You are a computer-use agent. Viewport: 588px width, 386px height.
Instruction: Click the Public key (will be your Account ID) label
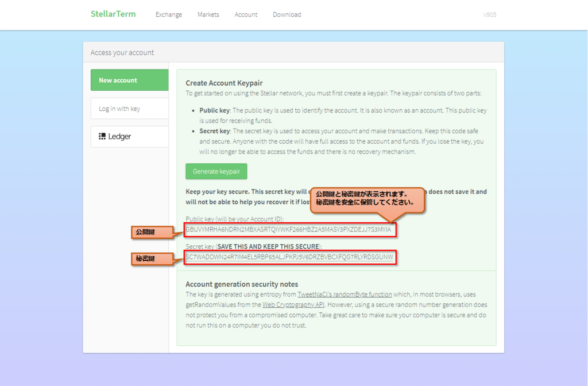tap(235, 219)
